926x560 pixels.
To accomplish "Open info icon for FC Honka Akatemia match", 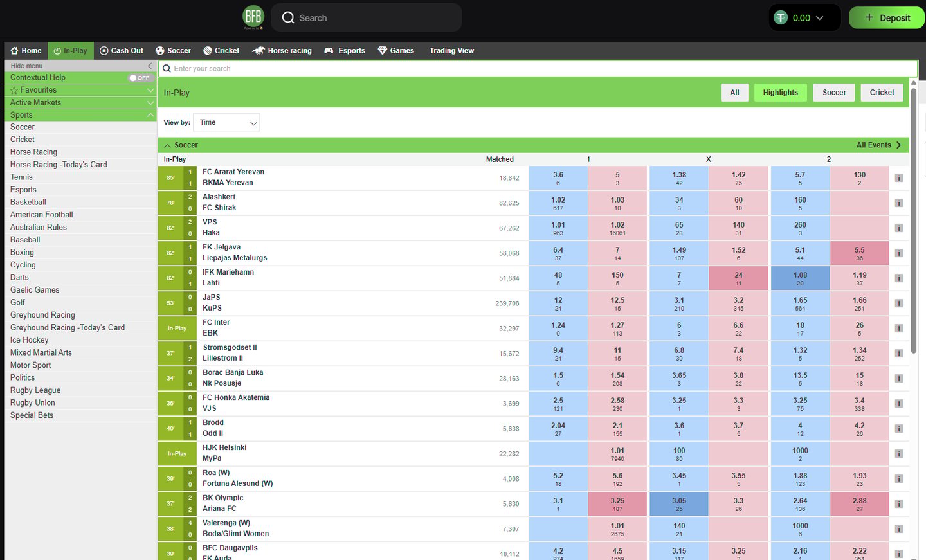I will pos(899,404).
